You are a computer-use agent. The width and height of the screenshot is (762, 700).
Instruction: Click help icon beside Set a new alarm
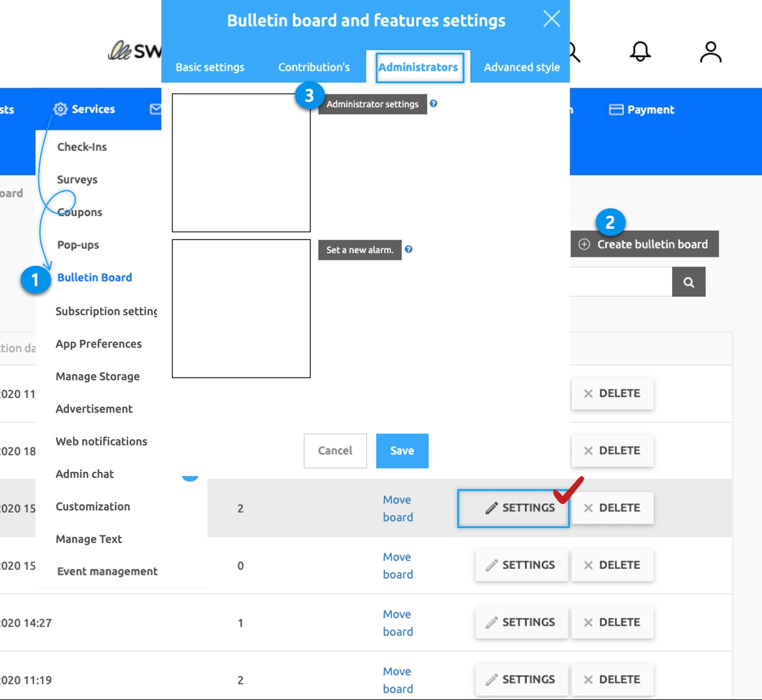tap(409, 249)
